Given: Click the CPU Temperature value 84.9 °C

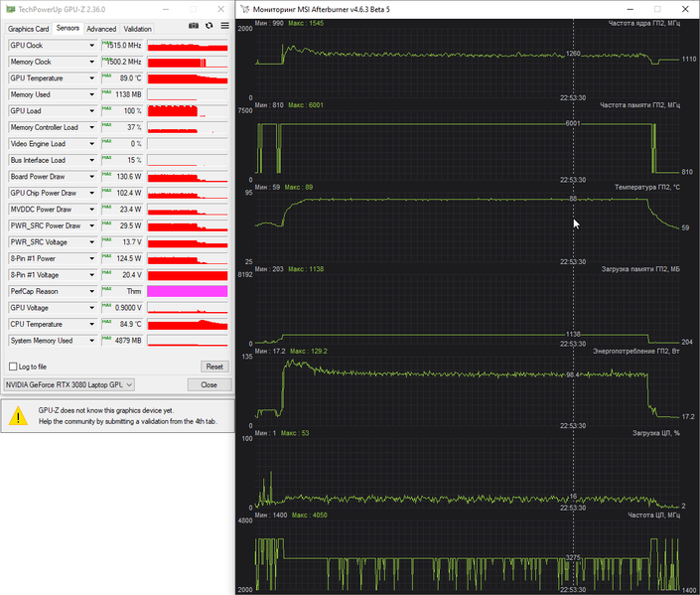Looking at the screenshot, I should point(130,324).
